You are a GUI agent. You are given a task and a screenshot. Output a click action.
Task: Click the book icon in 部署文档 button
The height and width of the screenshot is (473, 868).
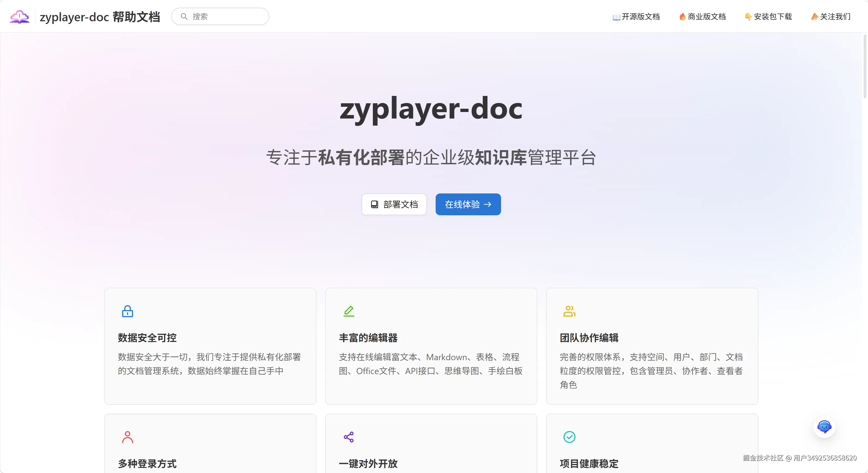[374, 204]
